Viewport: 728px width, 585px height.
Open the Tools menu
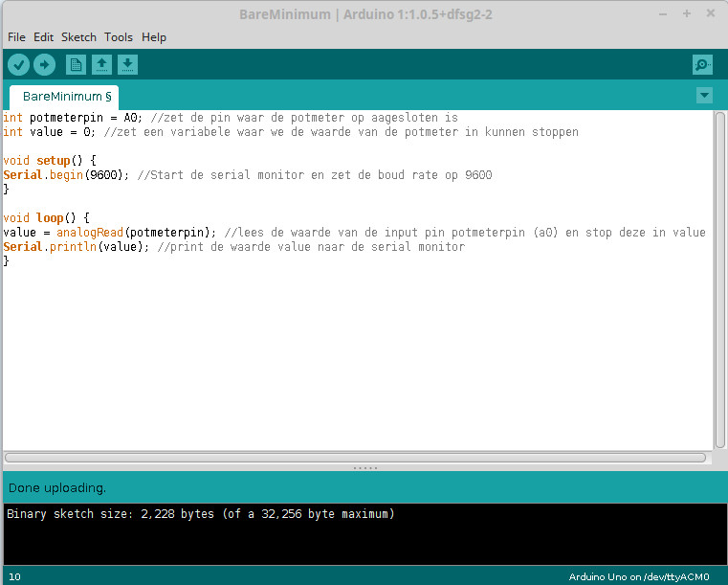119,37
